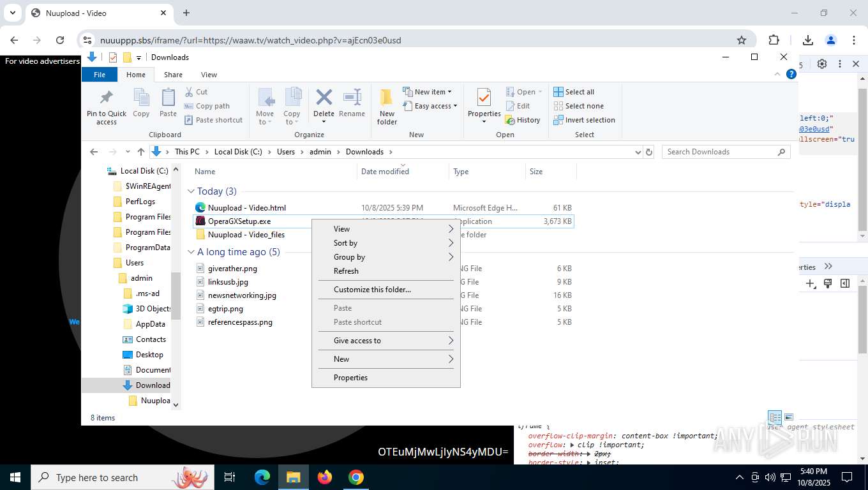Go up one folder level
The image size is (868, 490).
coord(141,152)
